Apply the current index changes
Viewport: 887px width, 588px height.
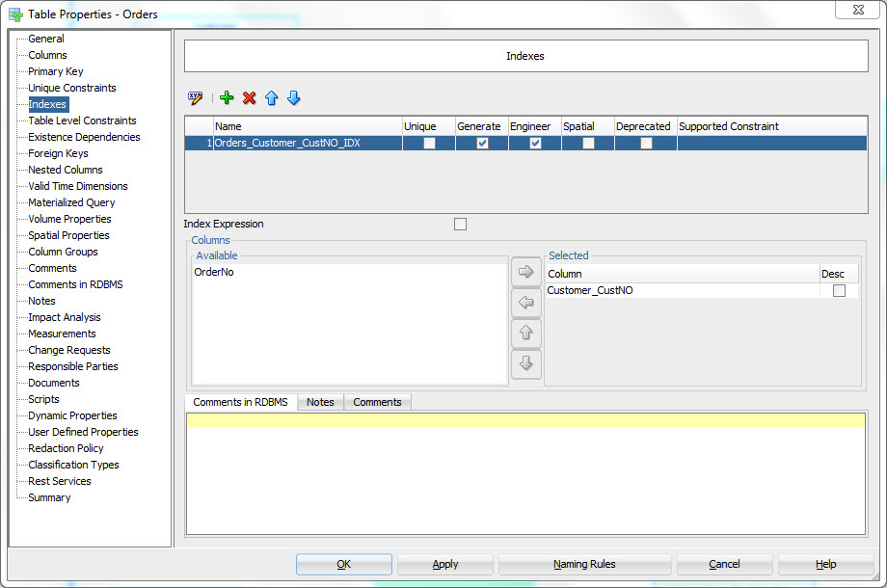click(x=444, y=565)
